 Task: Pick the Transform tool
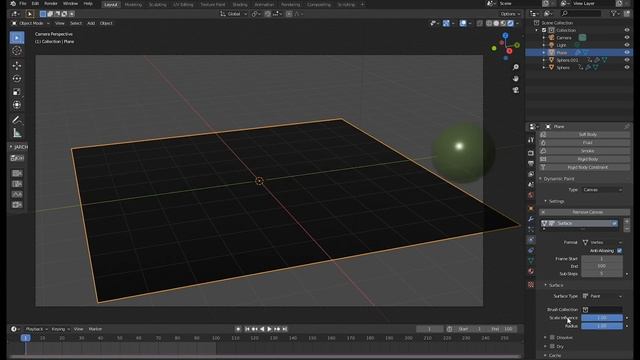point(17,104)
